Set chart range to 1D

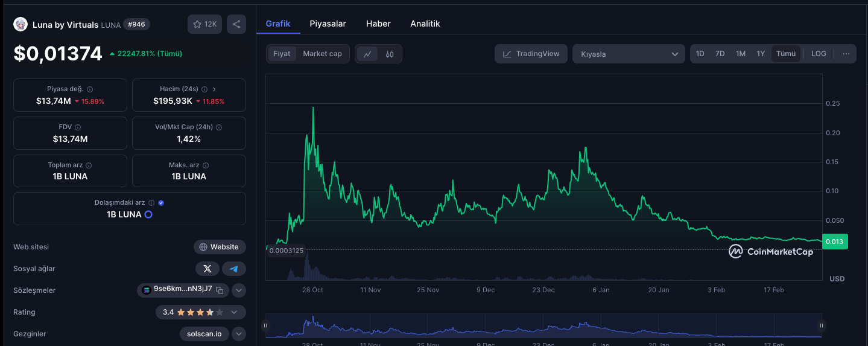[700, 54]
